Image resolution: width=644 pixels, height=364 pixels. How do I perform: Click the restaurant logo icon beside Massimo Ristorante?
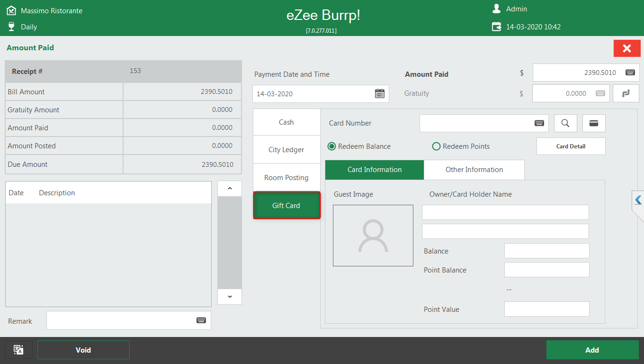pyautogui.click(x=11, y=10)
